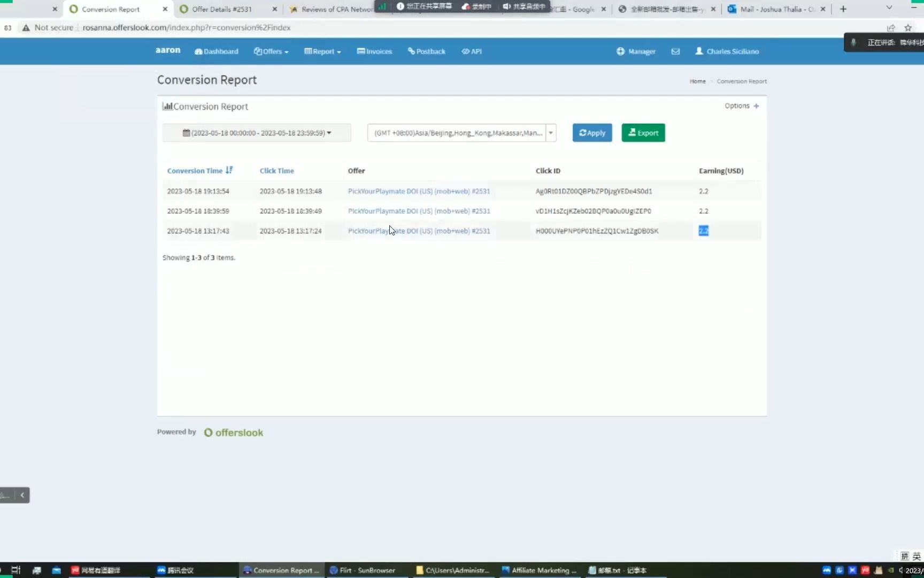Open the mail envelope icon in navbar

point(675,51)
